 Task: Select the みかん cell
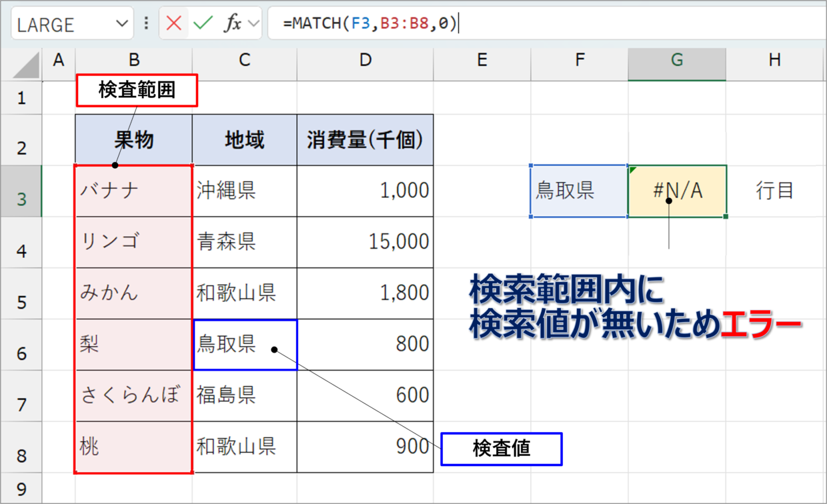click(x=134, y=294)
